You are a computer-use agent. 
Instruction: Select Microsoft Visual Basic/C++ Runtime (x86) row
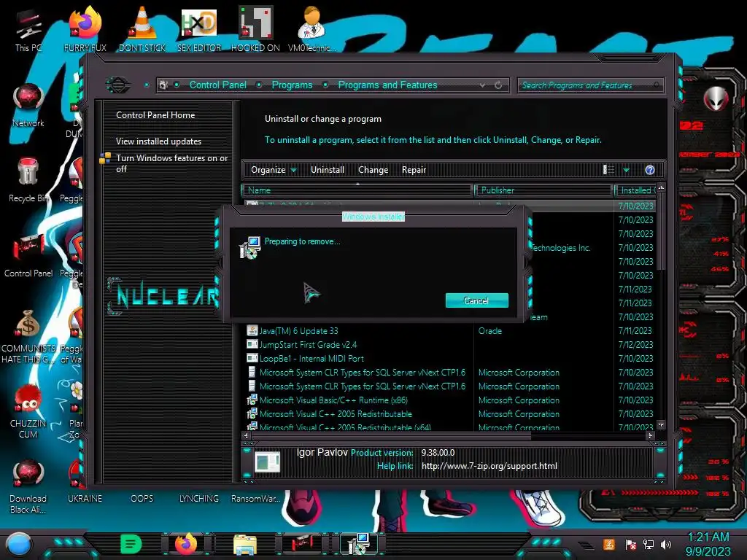click(x=449, y=400)
